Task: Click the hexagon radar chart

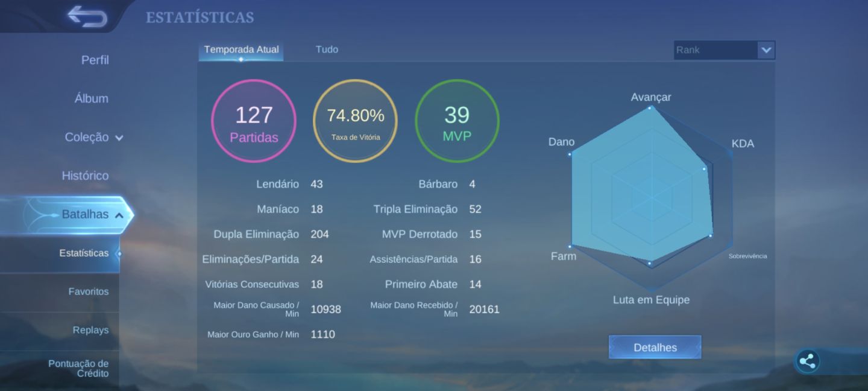Action: [651, 198]
